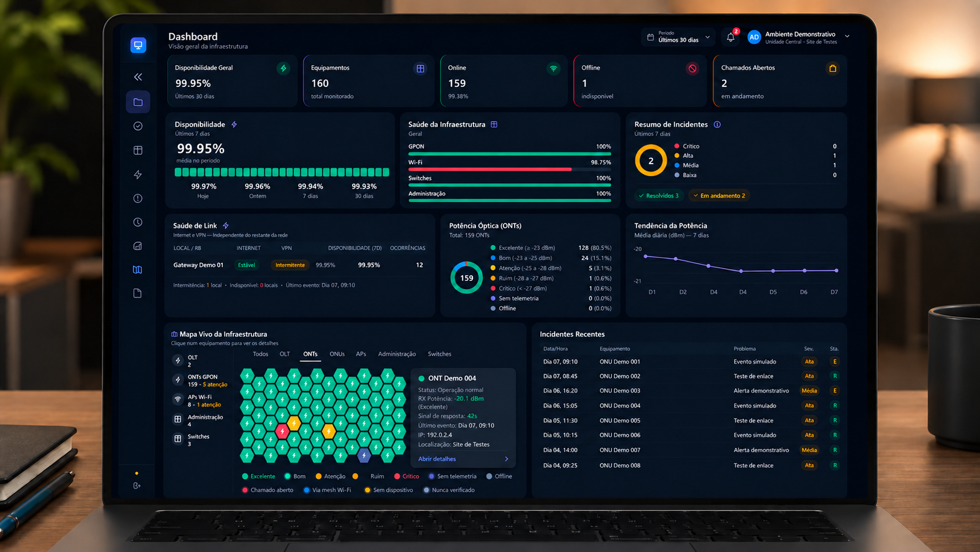980x552 pixels.
Task: Open the notifications bell icon
Action: pos(730,37)
